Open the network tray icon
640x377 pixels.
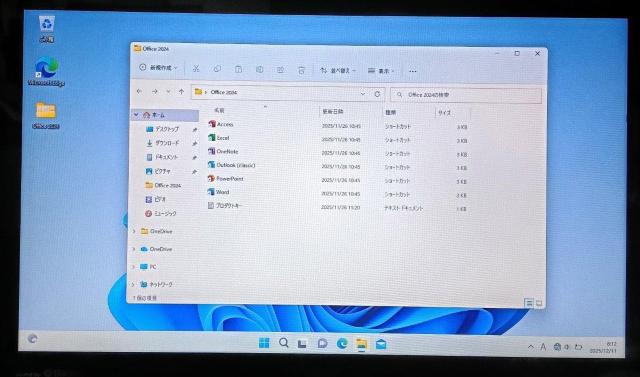coord(557,347)
